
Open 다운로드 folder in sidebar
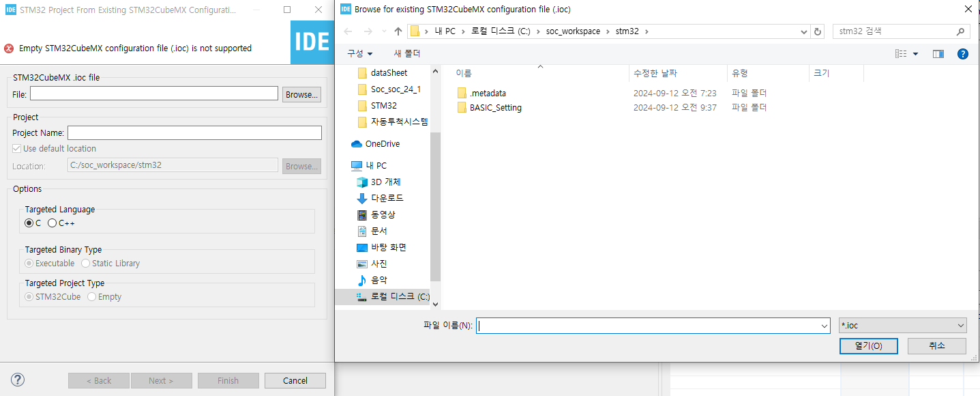(381, 199)
